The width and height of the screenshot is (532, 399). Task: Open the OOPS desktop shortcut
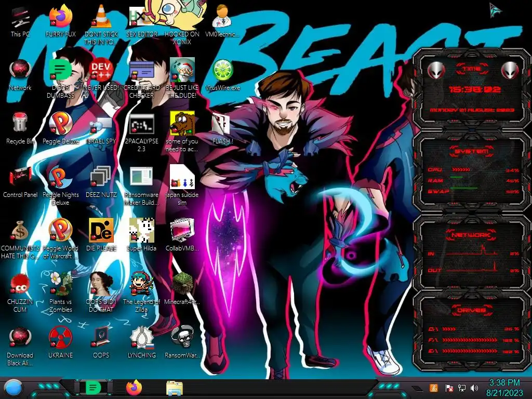coord(101,337)
